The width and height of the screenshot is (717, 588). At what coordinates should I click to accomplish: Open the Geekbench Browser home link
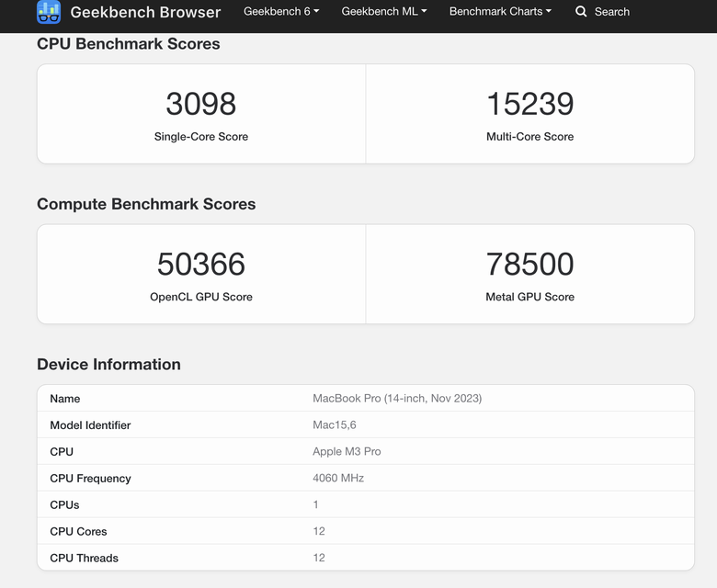pos(145,12)
